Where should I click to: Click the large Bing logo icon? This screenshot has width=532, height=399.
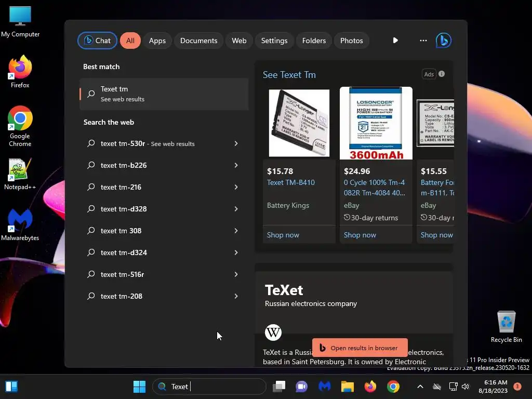coord(444,41)
